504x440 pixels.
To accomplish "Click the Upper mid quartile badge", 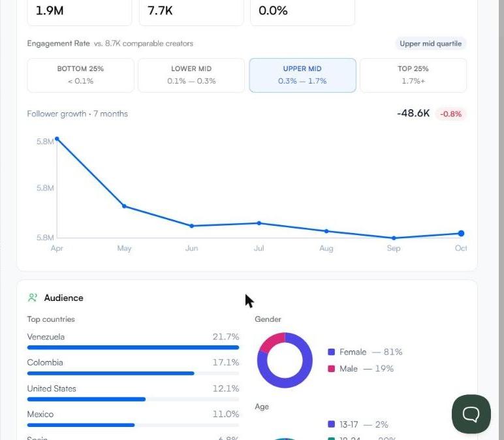I will click(430, 43).
